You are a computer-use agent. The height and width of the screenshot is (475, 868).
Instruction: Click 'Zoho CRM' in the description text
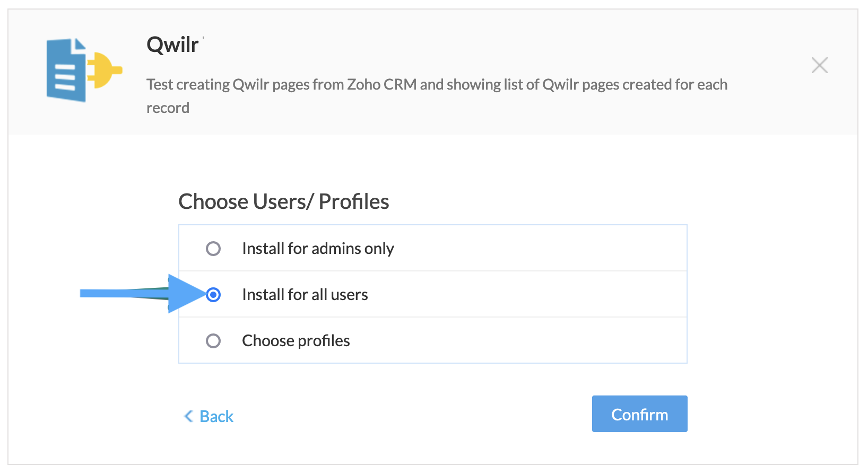click(381, 85)
